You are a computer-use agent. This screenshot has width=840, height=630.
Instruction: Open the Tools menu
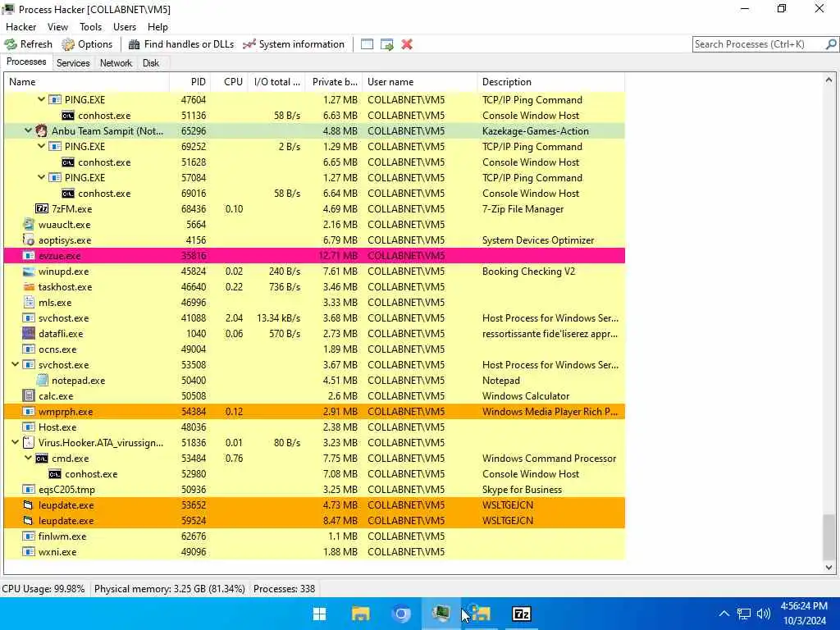click(x=90, y=27)
